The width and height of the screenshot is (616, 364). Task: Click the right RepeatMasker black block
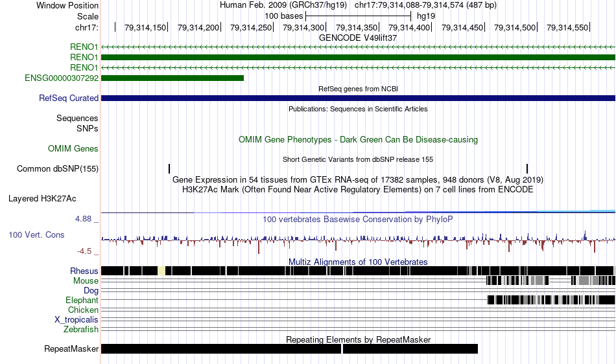(410, 348)
